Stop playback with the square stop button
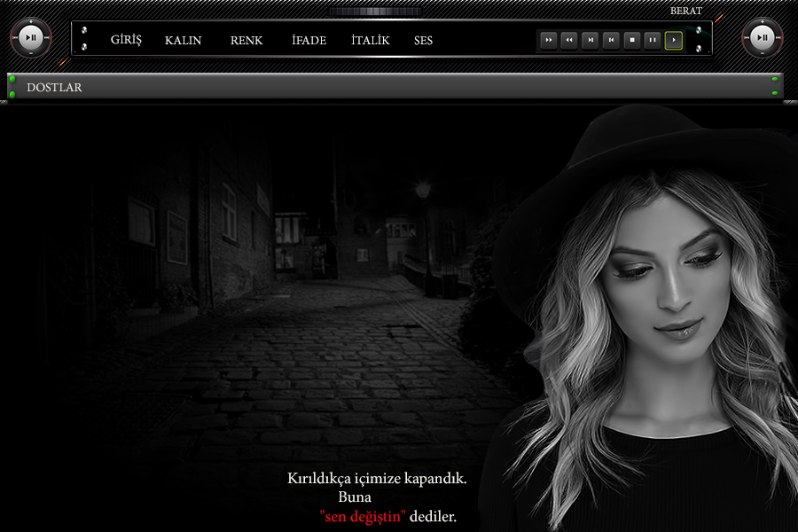Image resolution: width=798 pixels, height=532 pixels. point(631,40)
